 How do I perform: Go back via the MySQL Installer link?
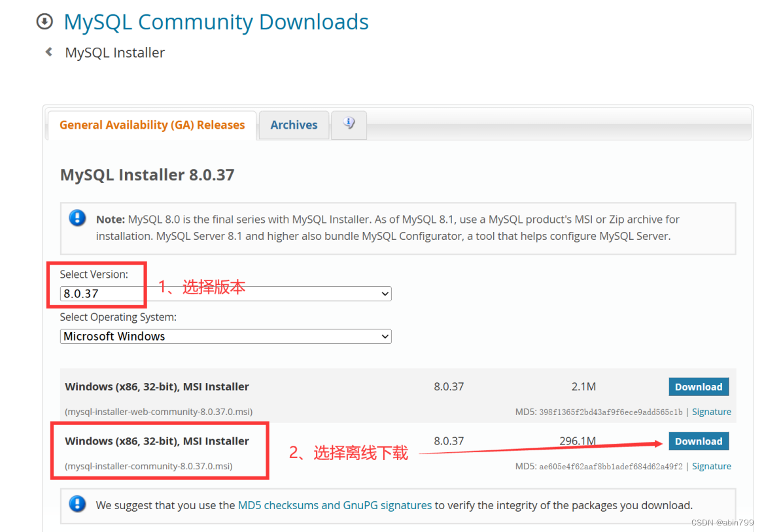115,52
